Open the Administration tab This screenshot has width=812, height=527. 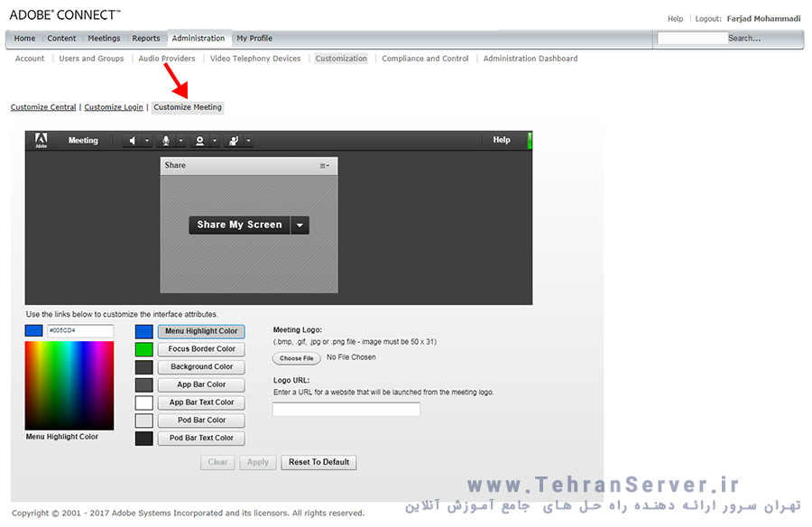[198, 39]
